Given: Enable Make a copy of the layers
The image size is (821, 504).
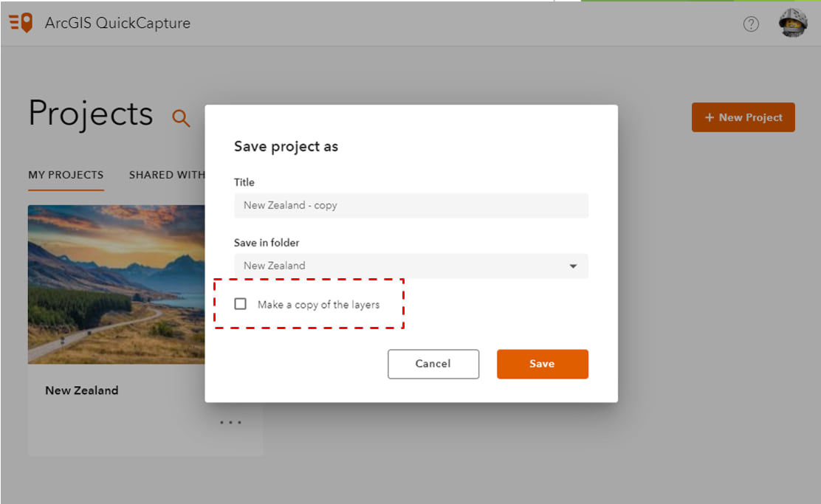Looking at the screenshot, I should (x=240, y=303).
